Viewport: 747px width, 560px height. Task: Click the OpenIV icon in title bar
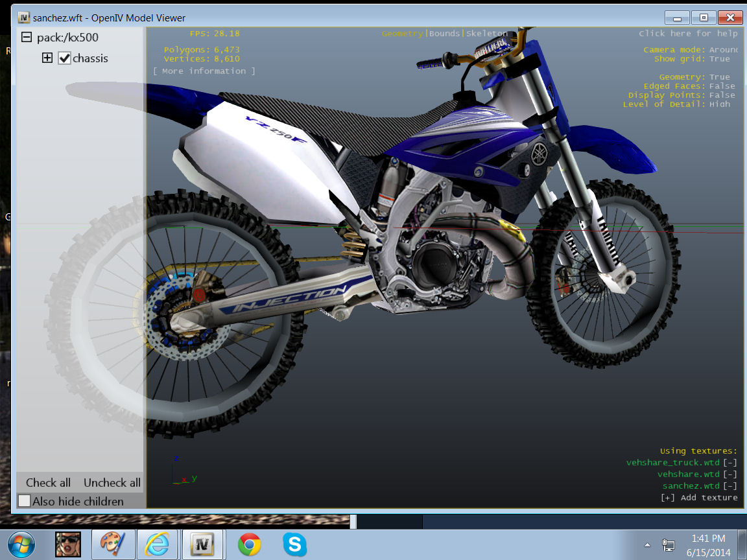click(x=24, y=17)
